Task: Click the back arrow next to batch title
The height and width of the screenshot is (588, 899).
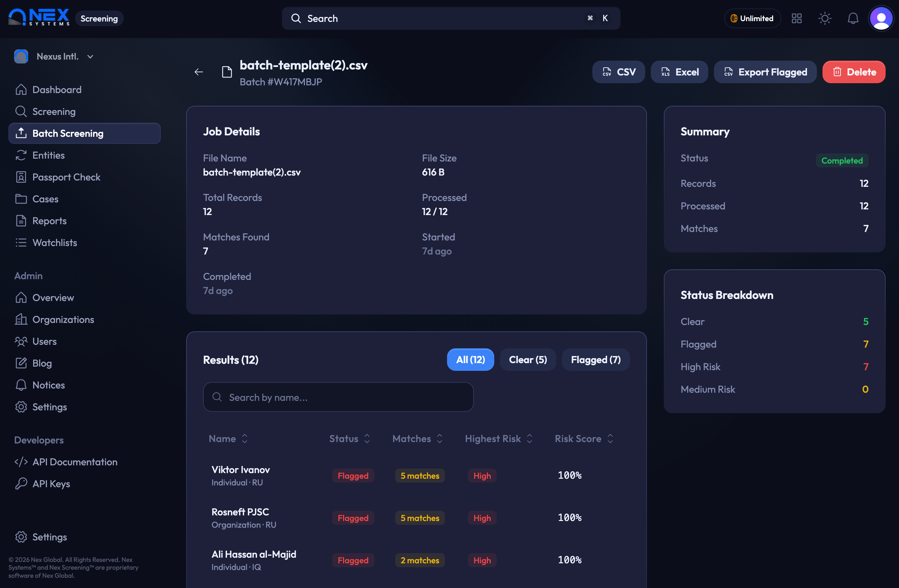Action: 199,72
